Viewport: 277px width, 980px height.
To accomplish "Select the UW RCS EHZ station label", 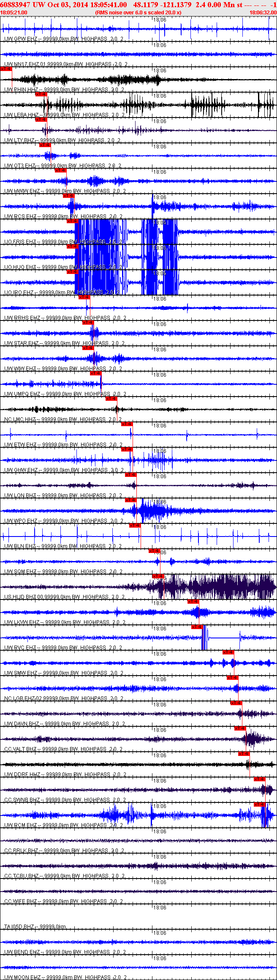I will pos(64,216).
